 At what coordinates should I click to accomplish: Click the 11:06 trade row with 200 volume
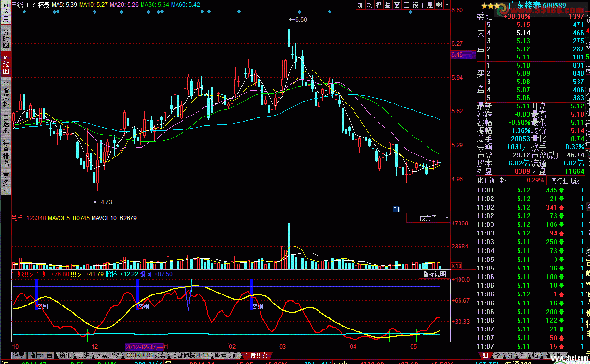click(531, 312)
